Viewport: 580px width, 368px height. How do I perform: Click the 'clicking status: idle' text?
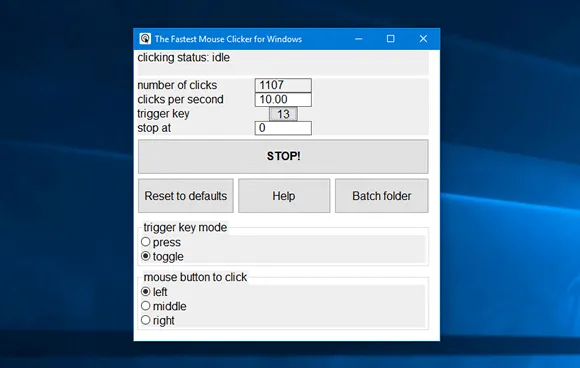(x=183, y=58)
